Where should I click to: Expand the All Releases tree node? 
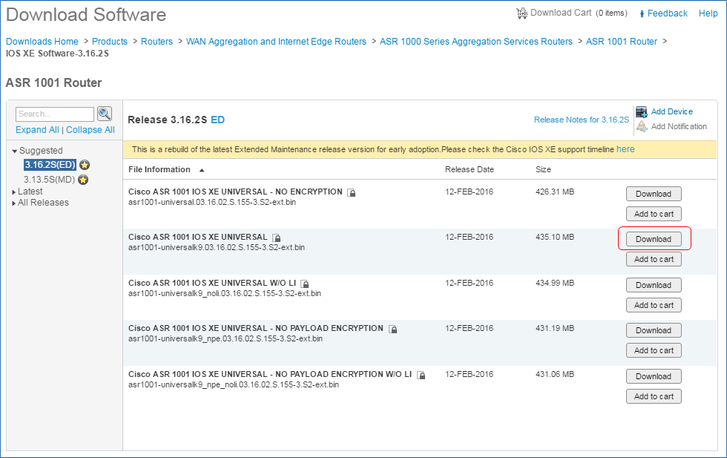coord(14,203)
